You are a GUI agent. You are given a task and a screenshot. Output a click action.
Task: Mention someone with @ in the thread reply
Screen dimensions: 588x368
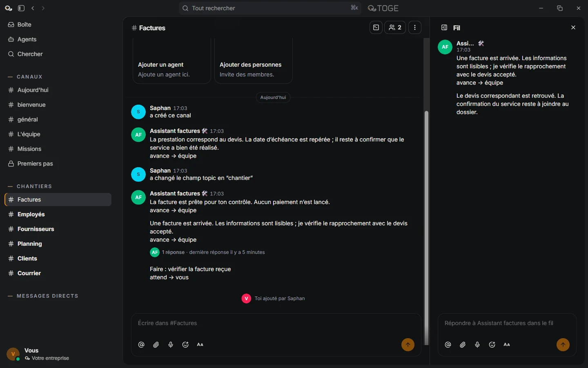click(448, 345)
